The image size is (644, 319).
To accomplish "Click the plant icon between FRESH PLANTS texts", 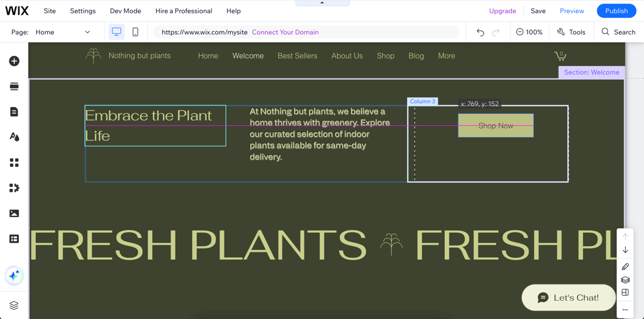I will 391,244.
